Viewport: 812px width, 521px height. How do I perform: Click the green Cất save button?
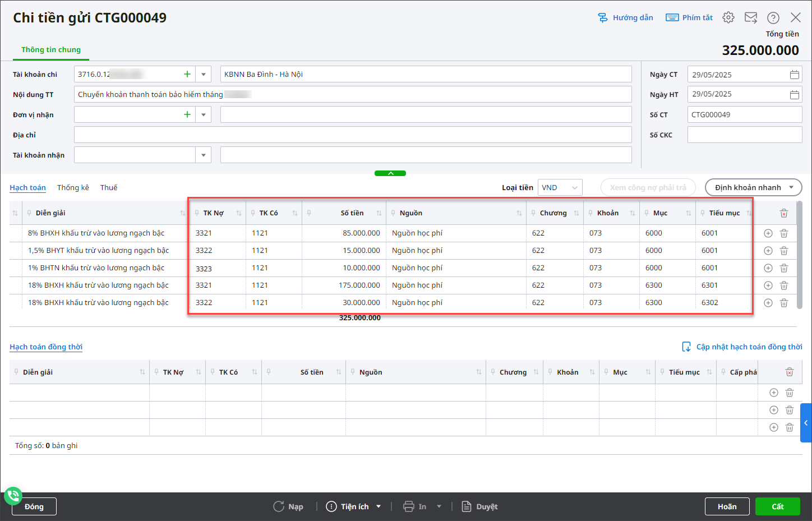[777, 506]
